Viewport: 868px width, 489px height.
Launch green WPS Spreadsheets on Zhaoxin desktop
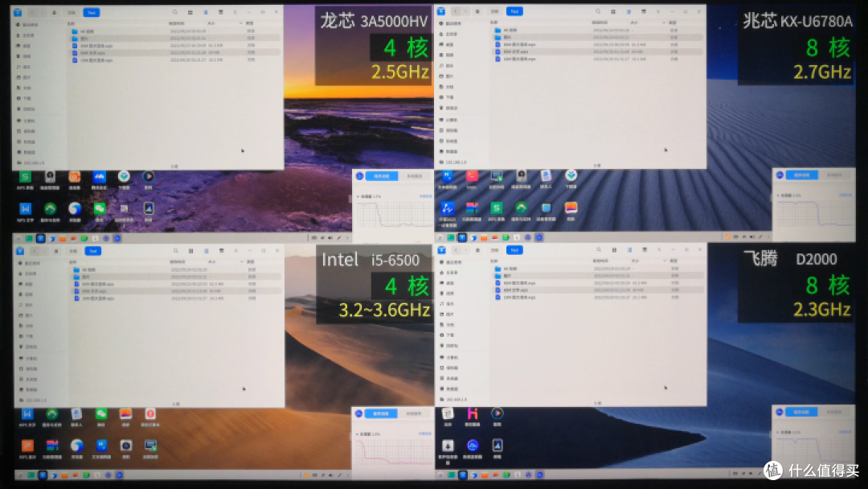[x=497, y=208]
